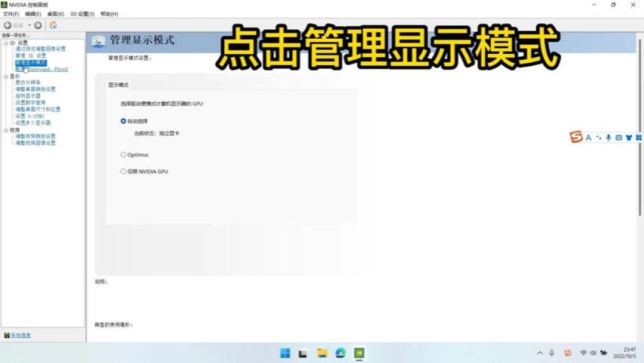Open 管理 3D 设置 in the task tree

pyautogui.click(x=31, y=56)
